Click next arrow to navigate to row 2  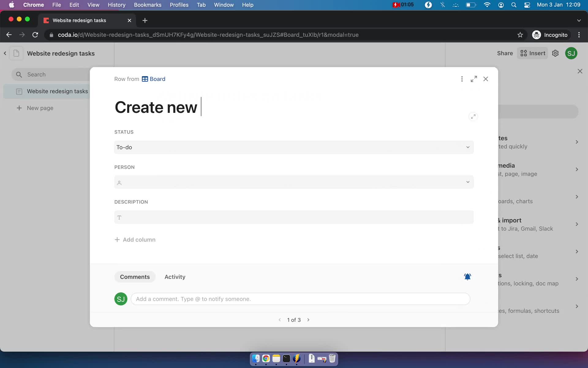(x=308, y=320)
